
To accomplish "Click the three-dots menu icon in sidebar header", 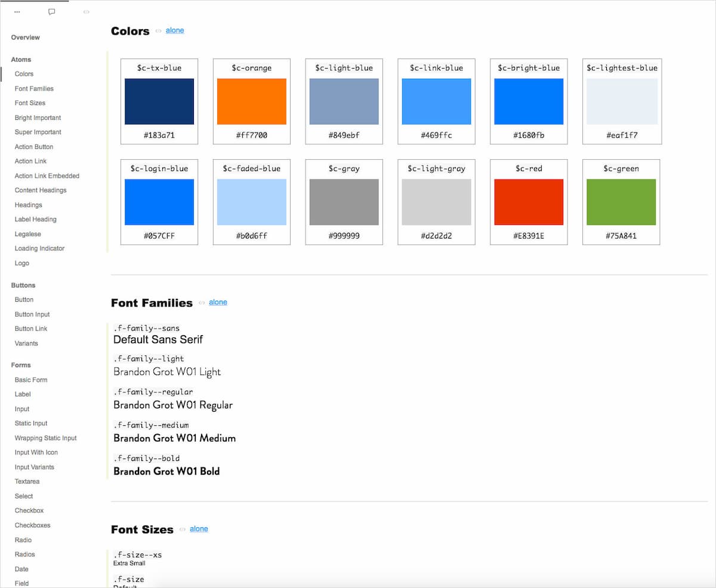I will click(x=17, y=12).
